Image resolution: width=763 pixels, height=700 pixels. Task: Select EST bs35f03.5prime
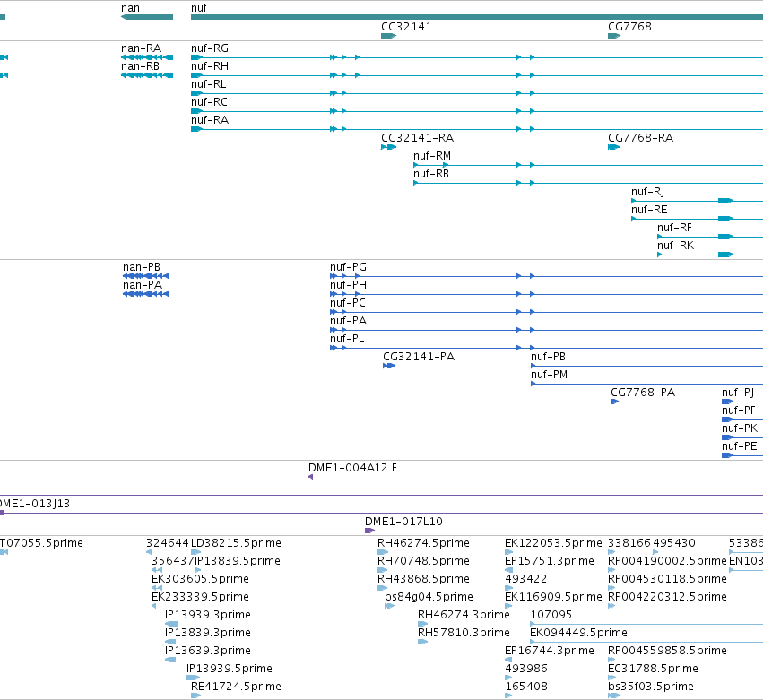[651, 687]
